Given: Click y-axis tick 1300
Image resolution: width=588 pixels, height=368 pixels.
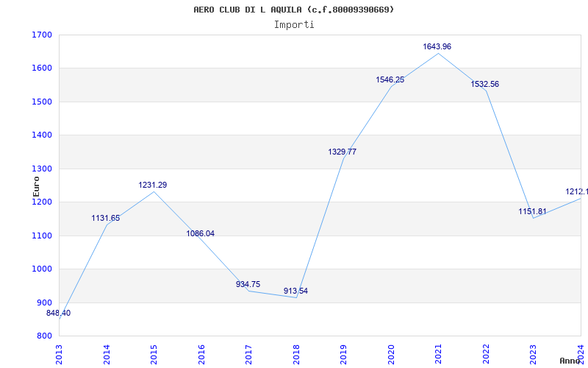Looking at the screenshot, I should click(x=42, y=169).
